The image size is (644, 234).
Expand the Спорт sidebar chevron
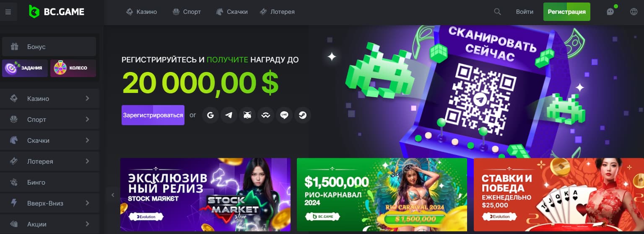(88, 120)
